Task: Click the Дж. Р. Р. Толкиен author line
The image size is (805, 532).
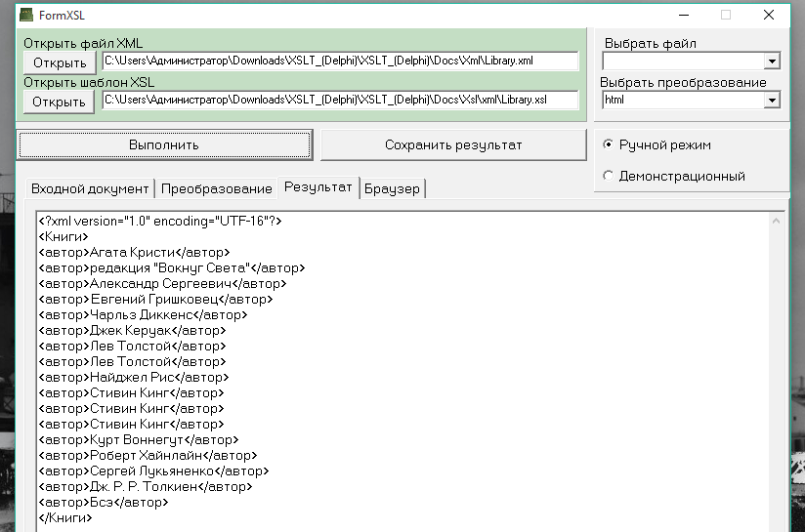Action: coord(146,487)
